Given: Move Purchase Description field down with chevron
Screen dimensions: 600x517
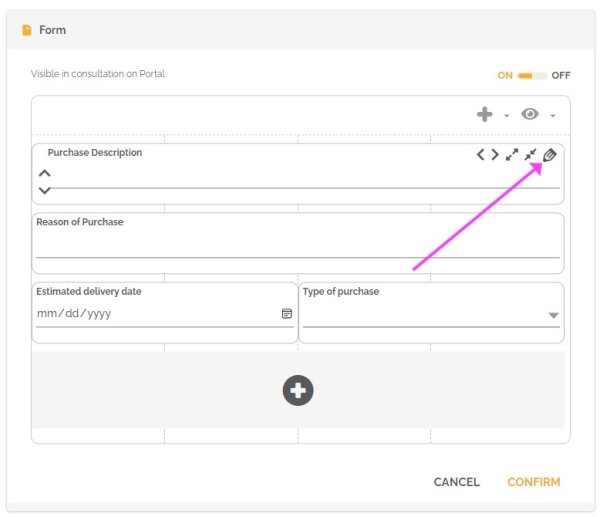Looking at the screenshot, I should click(x=44, y=190).
